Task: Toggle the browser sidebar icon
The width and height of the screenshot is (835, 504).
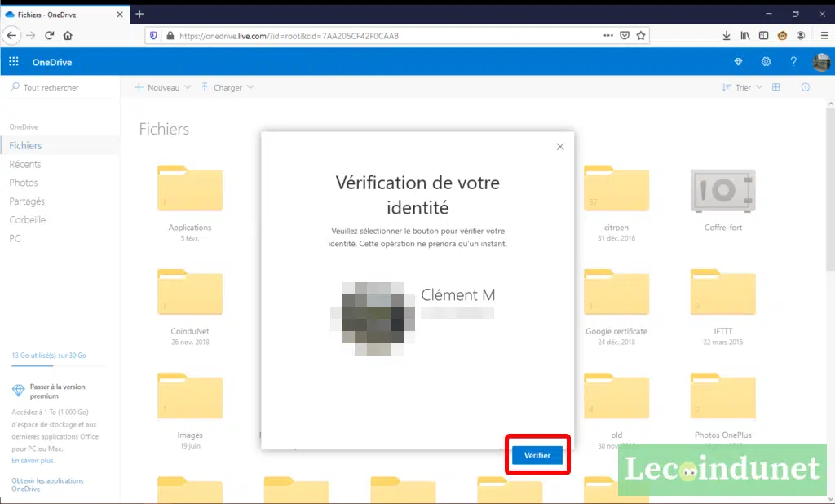Action: coord(763,36)
